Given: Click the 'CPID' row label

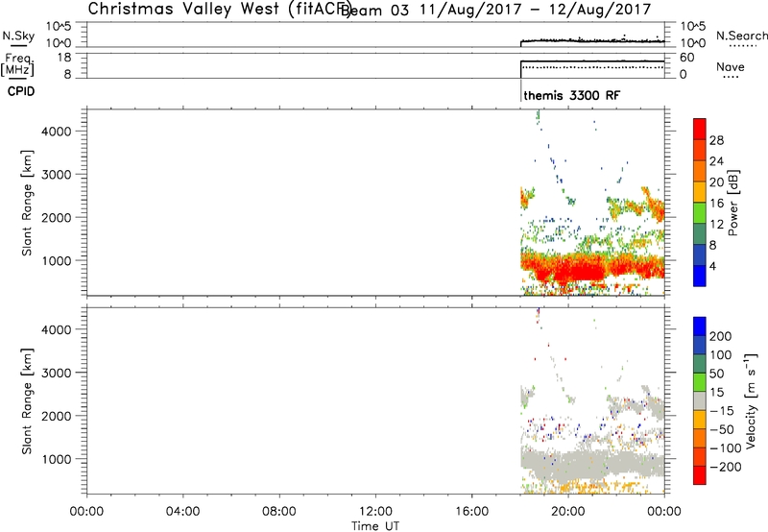Looking at the screenshot, I should point(21,91).
